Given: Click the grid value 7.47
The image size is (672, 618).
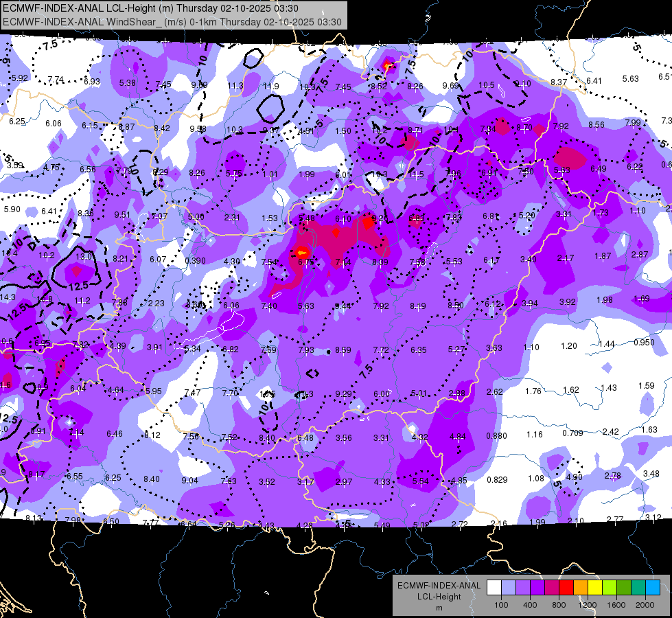Looking at the screenshot, I should coord(192,392).
